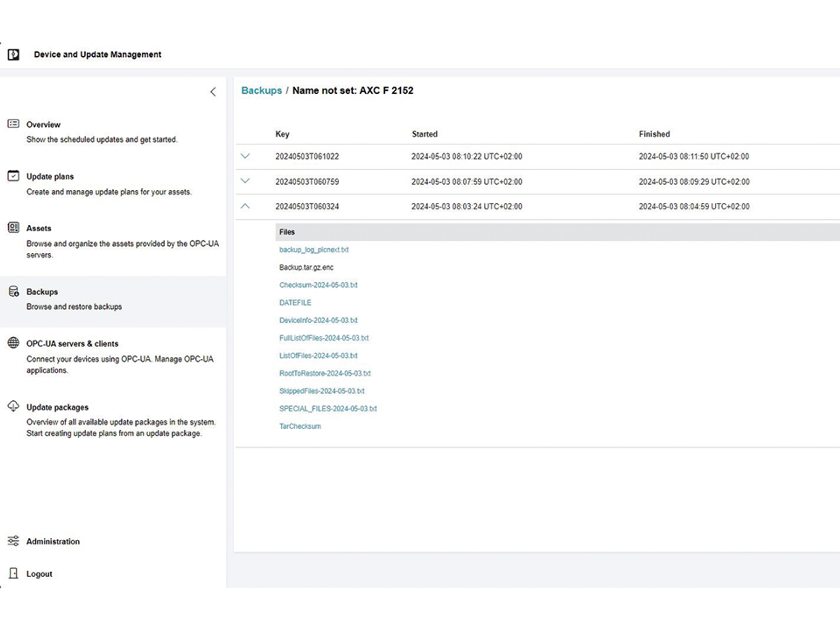Click the Backups breadcrumb link

coord(262,91)
